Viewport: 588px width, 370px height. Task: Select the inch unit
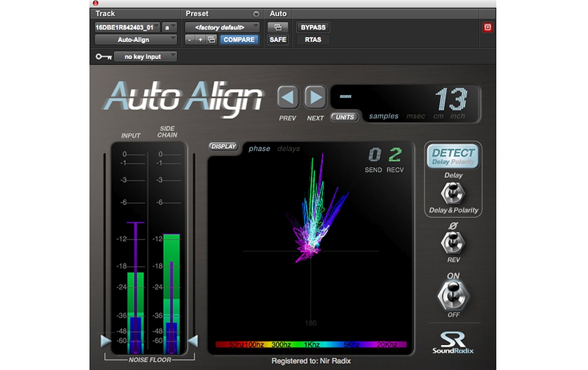coord(458,116)
